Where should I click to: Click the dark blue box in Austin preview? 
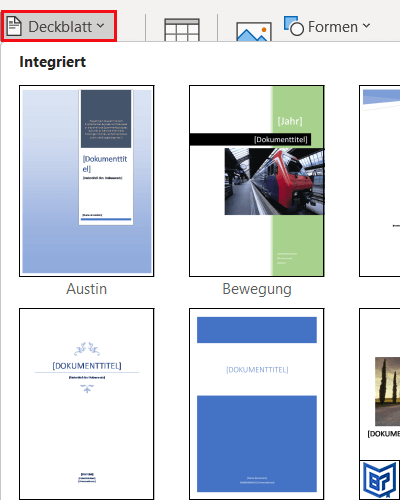click(x=106, y=119)
